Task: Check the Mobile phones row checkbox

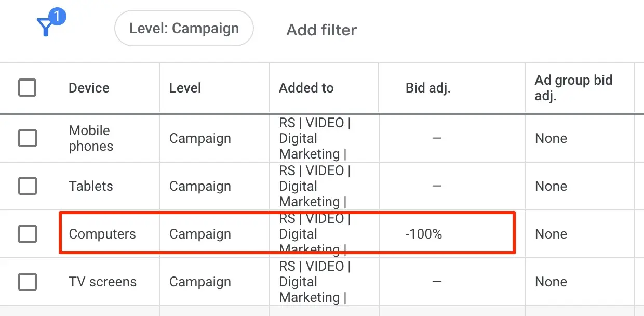Action: pyautogui.click(x=28, y=138)
